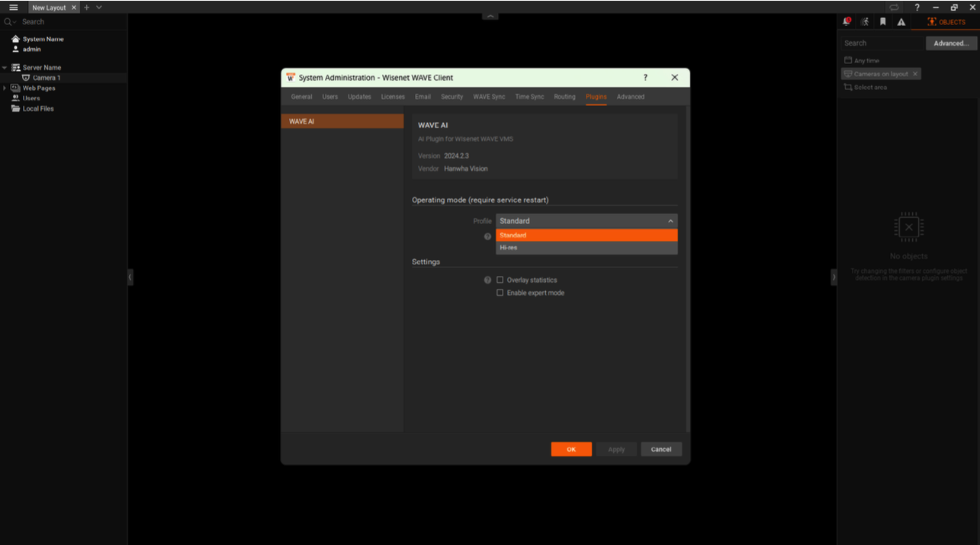980x545 pixels.
Task: Select the Server Name server icon
Action: 16,67
